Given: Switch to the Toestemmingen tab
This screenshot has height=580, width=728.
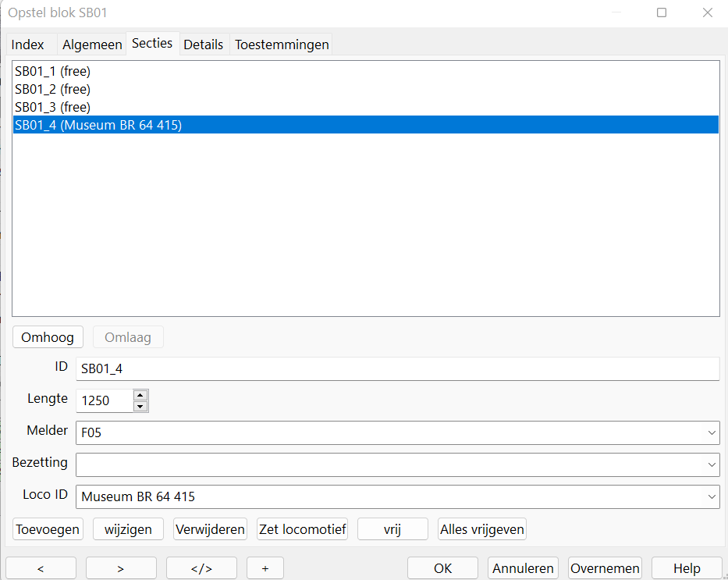Looking at the screenshot, I should coord(282,44).
